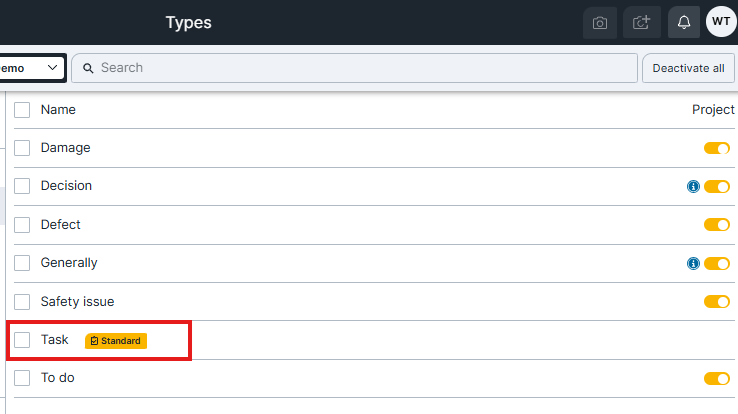Switch off the To do project toggle
This screenshot has width=738, height=414.
(x=717, y=378)
